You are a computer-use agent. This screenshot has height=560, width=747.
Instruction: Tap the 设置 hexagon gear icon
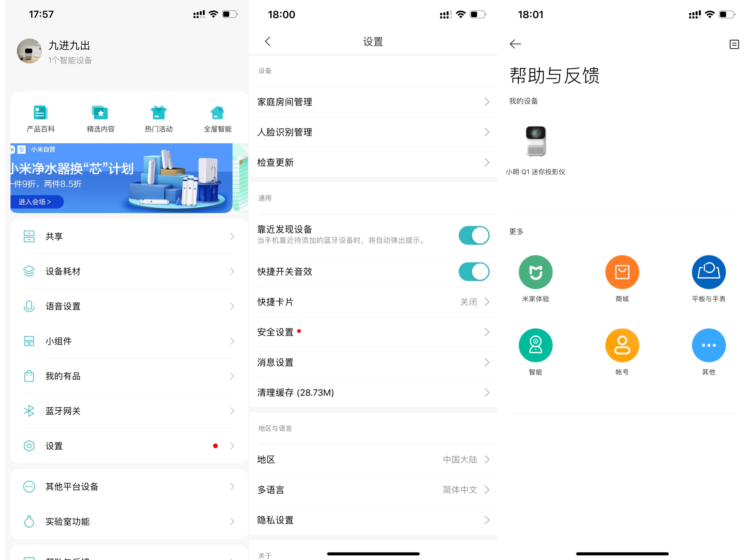pyautogui.click(x=29, y=446)
